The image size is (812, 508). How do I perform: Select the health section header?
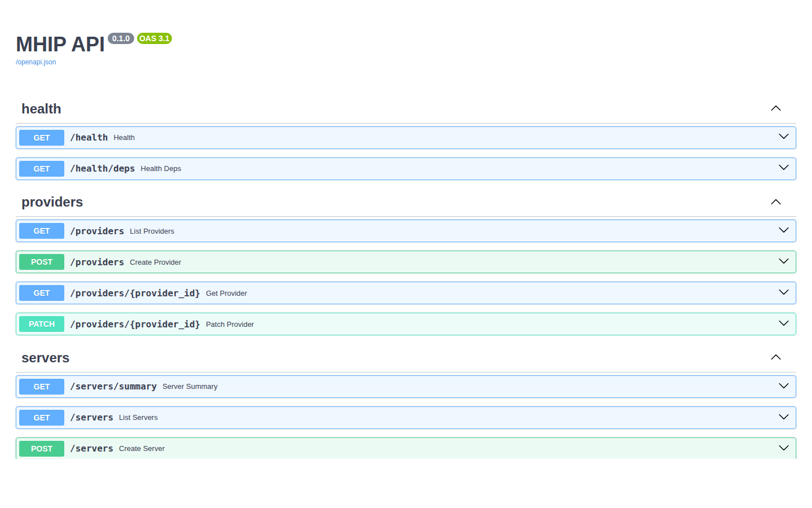pyautogui.click(x=41, y=108)
